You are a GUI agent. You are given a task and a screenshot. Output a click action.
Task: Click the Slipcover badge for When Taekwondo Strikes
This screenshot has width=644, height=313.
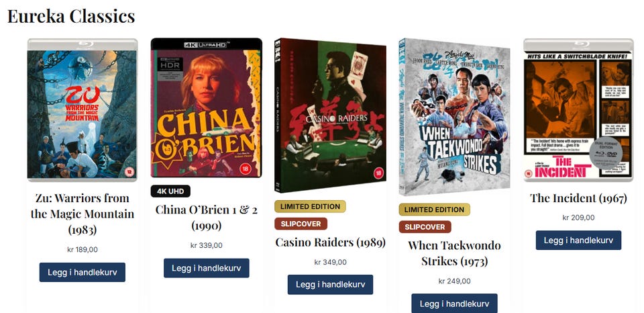coord(425,226)
